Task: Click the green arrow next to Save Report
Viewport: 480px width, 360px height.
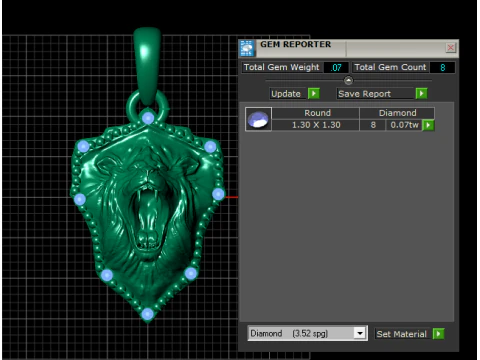Action: pyautogui.click(x=421, y=94)
